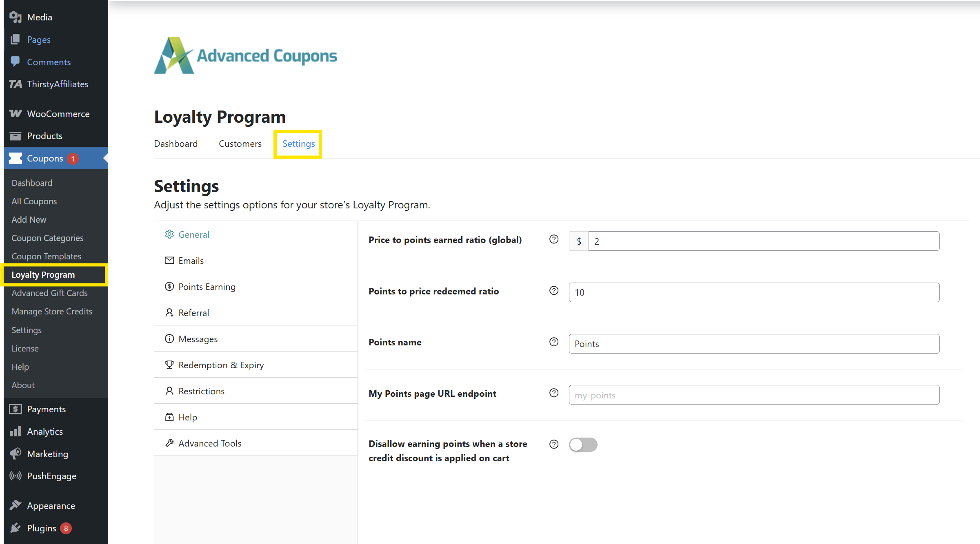
Task: Click help icon for Points to price redeemed ratio
Action: 553,291
